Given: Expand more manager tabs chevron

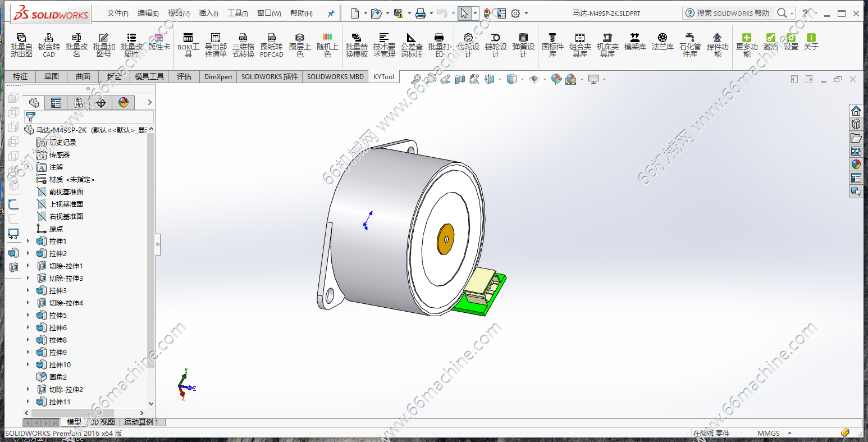Looking at the screenshot, I should pos(149,102).
